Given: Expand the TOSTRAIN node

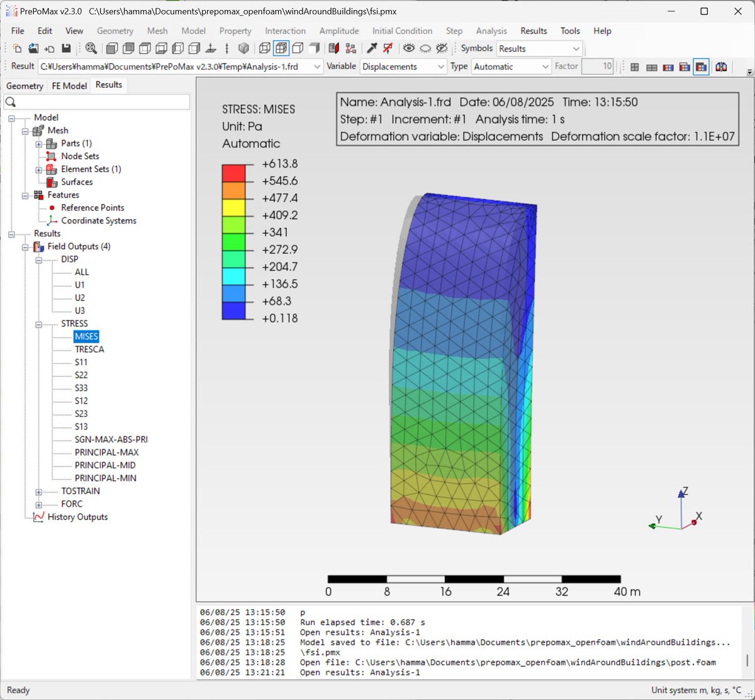Looking at the screenshot, I should click(x=39, y=491).
